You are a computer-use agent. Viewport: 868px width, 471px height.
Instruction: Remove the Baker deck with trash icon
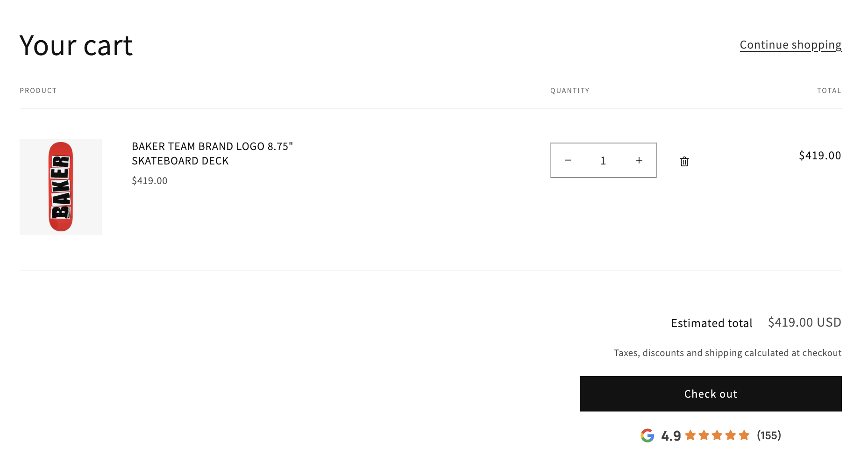tap(684, 161)
